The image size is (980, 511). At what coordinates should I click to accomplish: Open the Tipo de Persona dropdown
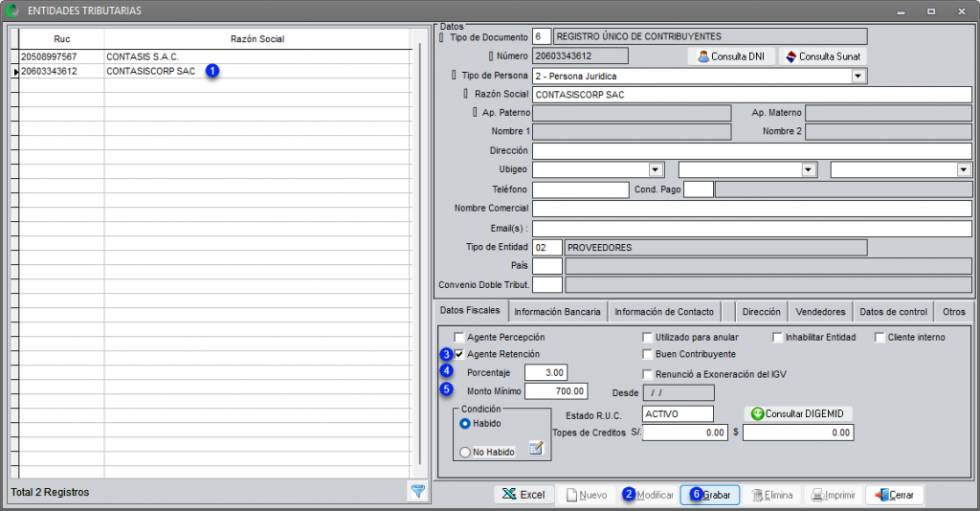click(x=858, y=77)
